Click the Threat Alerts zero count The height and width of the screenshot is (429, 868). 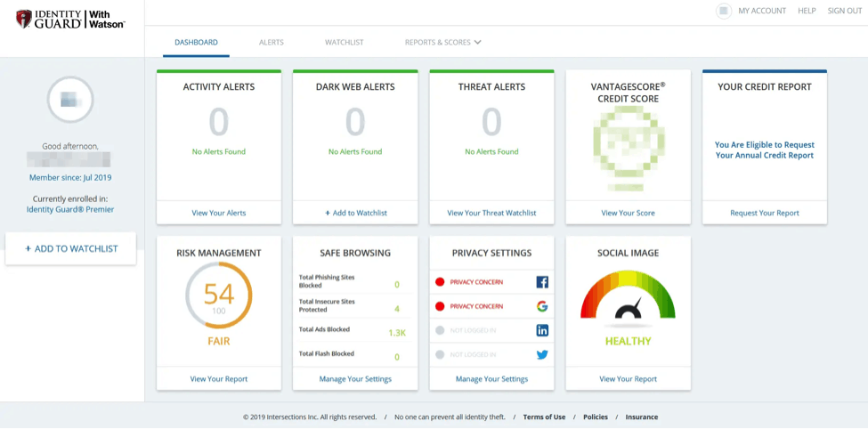tap(491, 122)
